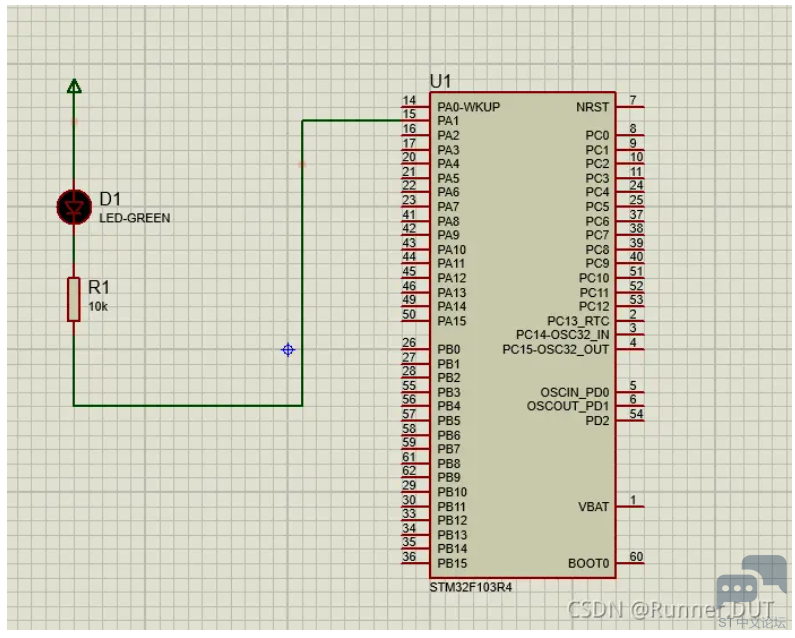Image resolution: width=795 pixels, height=638 pixels.
Task: Click the PA4 pin label
Action: click(448, 164)
